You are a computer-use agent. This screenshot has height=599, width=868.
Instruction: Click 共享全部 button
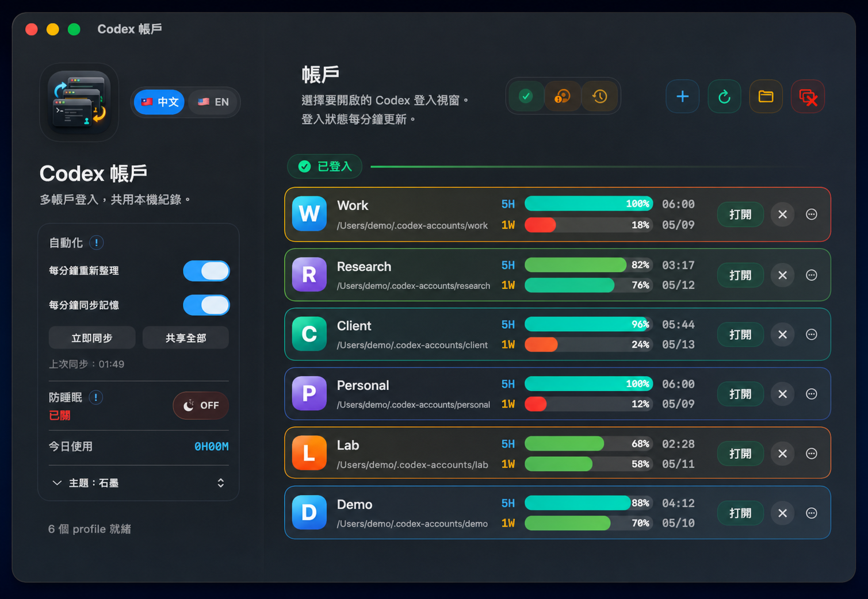[186, 338]
